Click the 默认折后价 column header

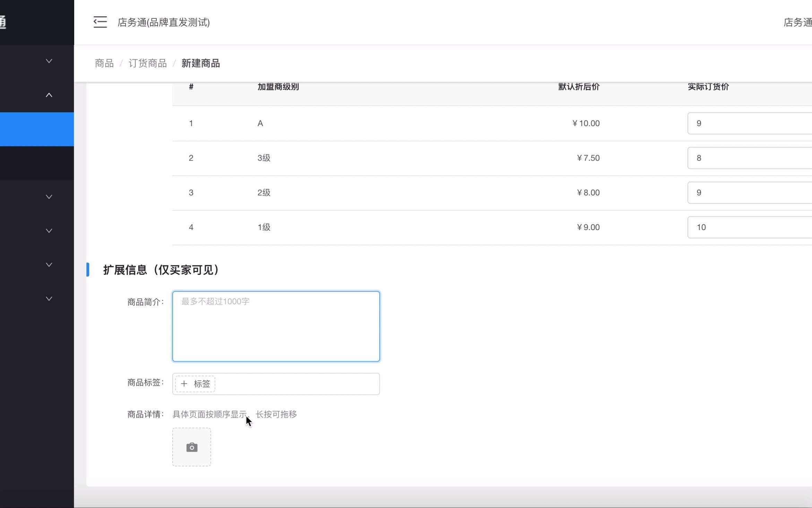tap(579, 87)
